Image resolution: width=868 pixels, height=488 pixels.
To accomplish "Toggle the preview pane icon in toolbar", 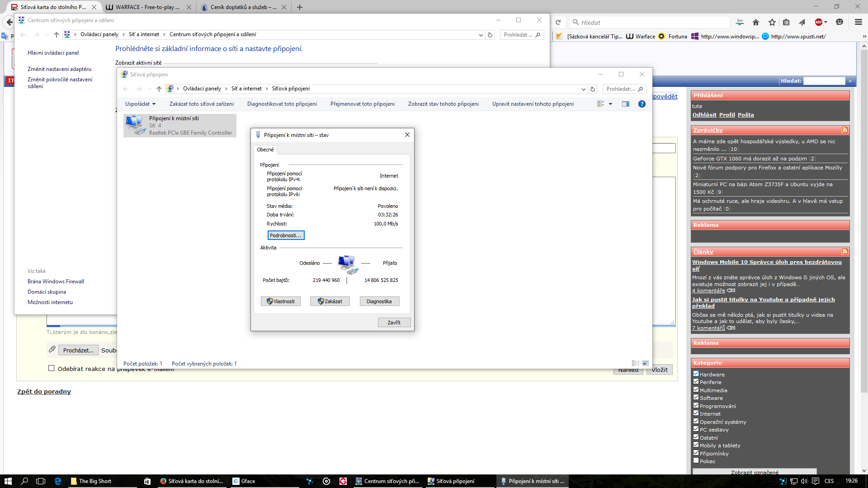I will coord(626,104).
